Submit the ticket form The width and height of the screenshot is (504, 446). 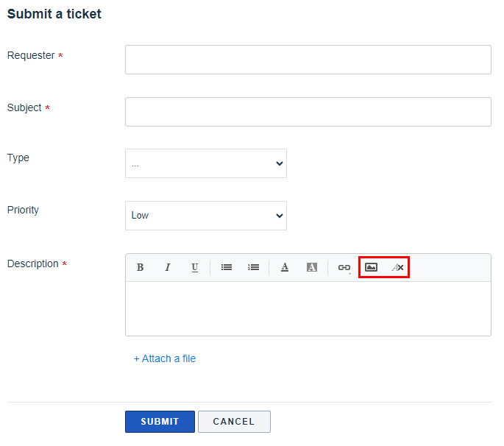(160, 422)
